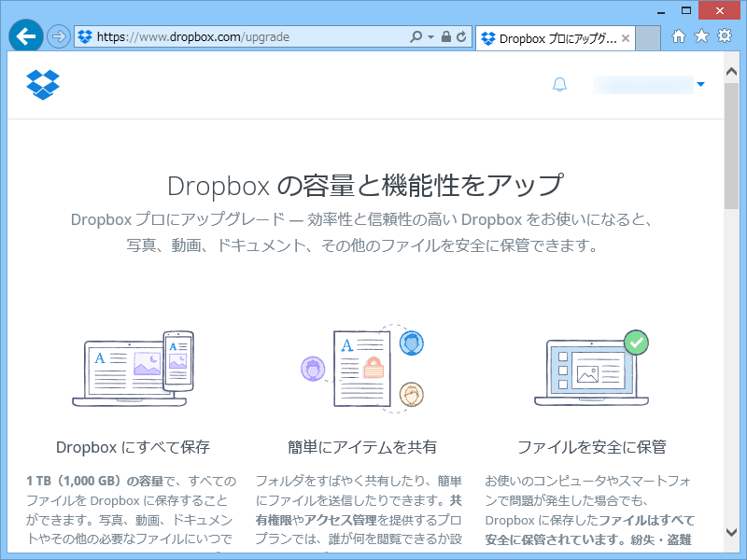
Task: Click the search magnifier in the address bar
Action: coord(414,35)
